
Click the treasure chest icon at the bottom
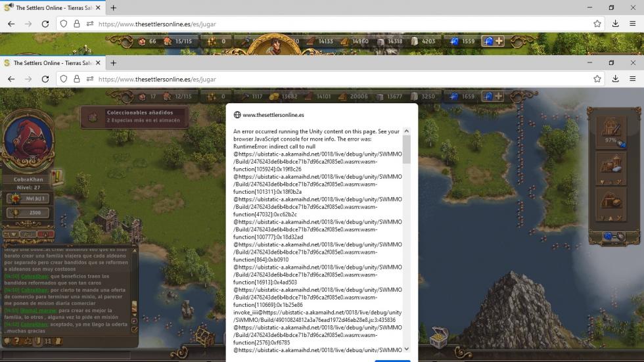(438, 337)
